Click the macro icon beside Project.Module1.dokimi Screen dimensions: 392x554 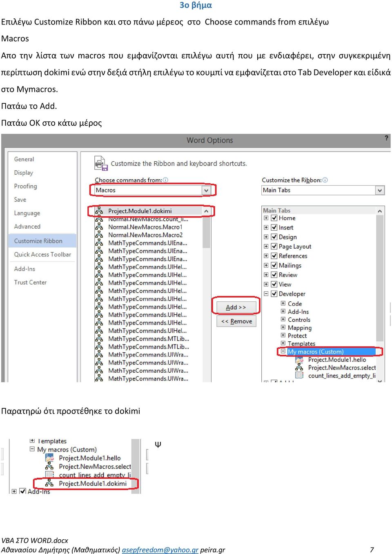point(99,211)
